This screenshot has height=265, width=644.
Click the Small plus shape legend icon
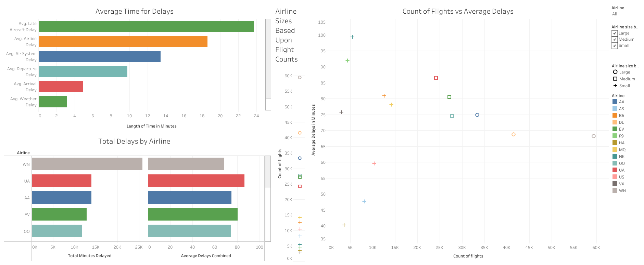pyautogui.click(x=615, y=85)
